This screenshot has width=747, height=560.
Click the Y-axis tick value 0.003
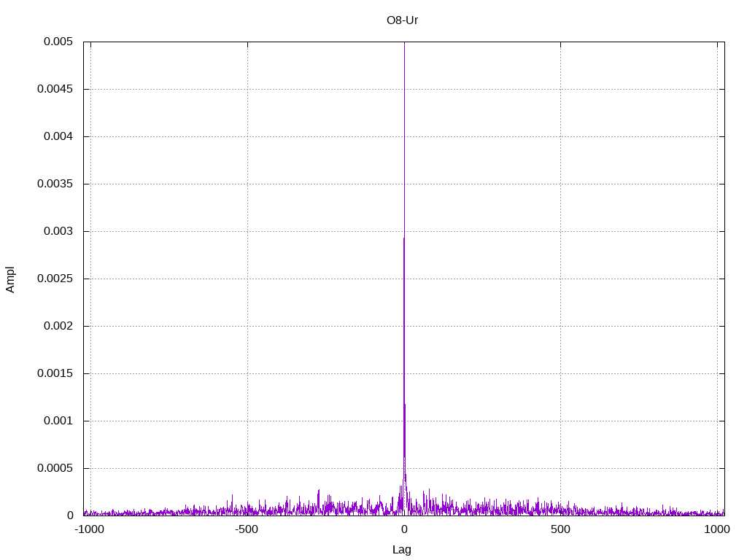pos(58,231)
